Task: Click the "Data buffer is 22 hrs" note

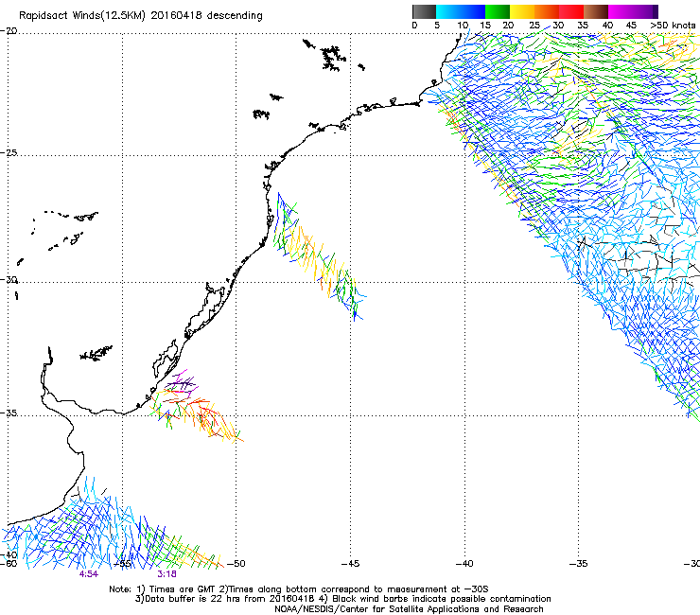Action: point(191,599)
